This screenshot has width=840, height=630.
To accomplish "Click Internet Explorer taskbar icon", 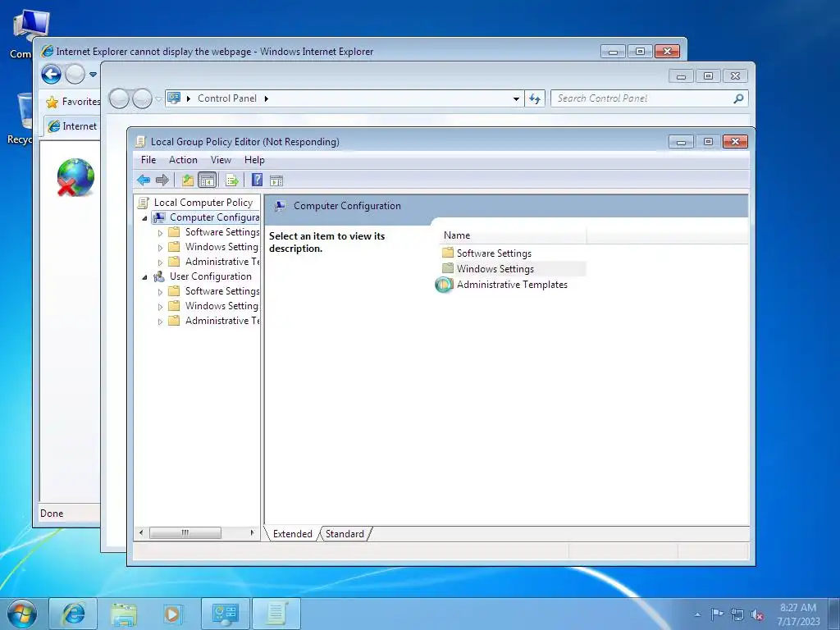I will point(73,614).
